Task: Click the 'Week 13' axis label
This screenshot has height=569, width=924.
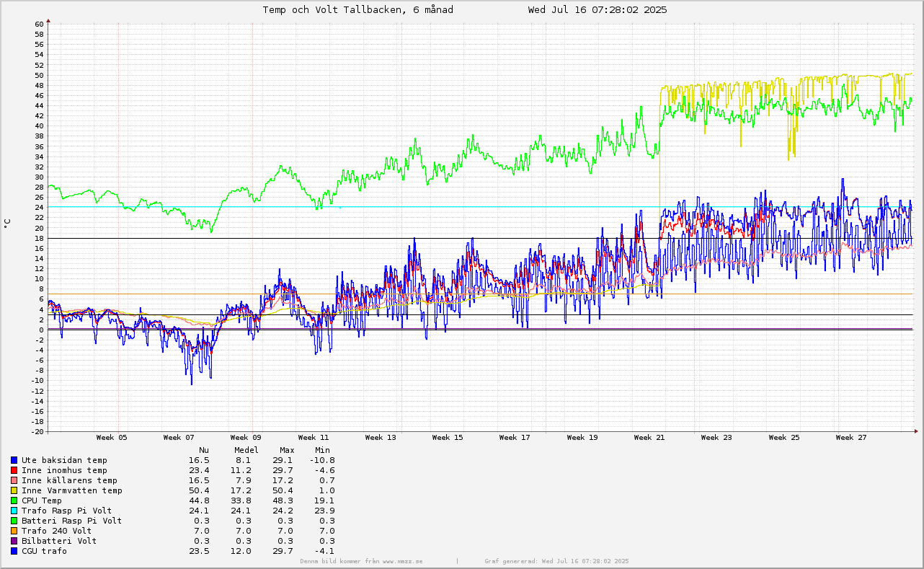Action: pos(381,438)
